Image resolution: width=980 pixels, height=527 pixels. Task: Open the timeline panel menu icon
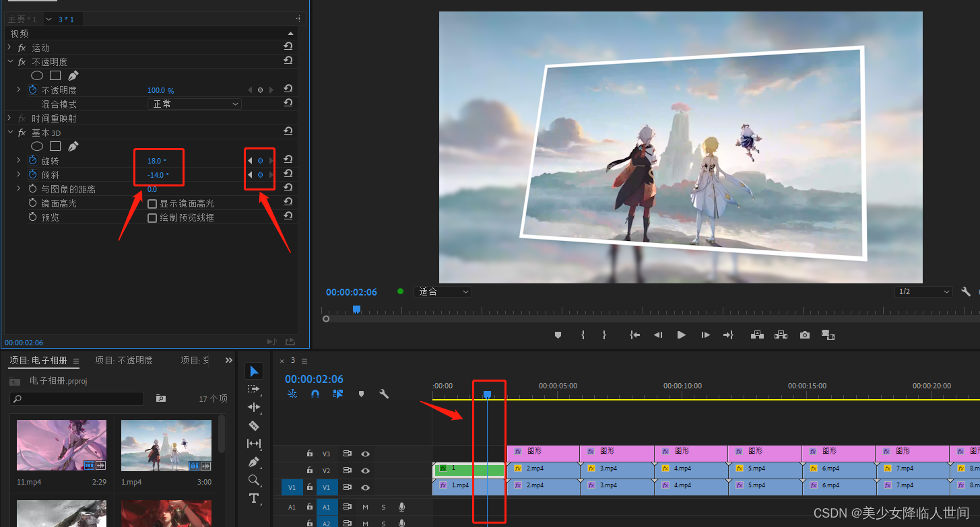[x=304, y=361]
